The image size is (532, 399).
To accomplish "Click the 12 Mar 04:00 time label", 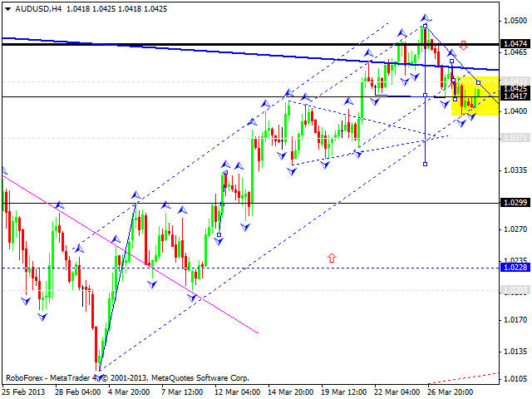I will [x=236, y=392].
